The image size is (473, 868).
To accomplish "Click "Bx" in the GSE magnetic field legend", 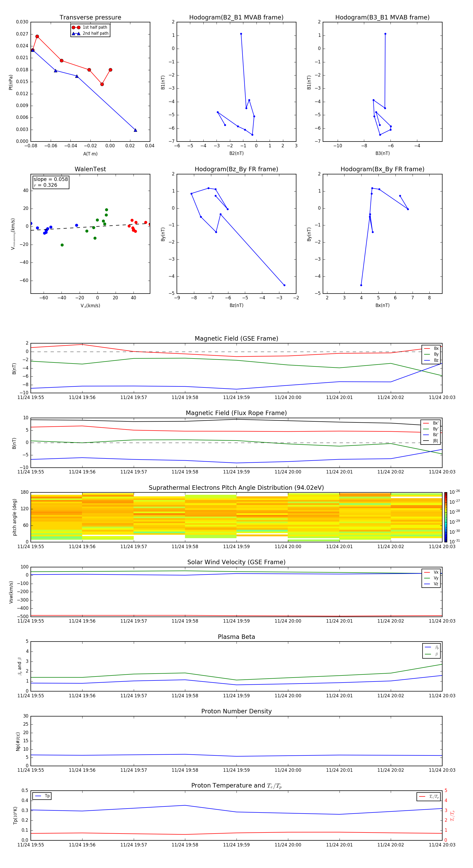I will (436, 349).
